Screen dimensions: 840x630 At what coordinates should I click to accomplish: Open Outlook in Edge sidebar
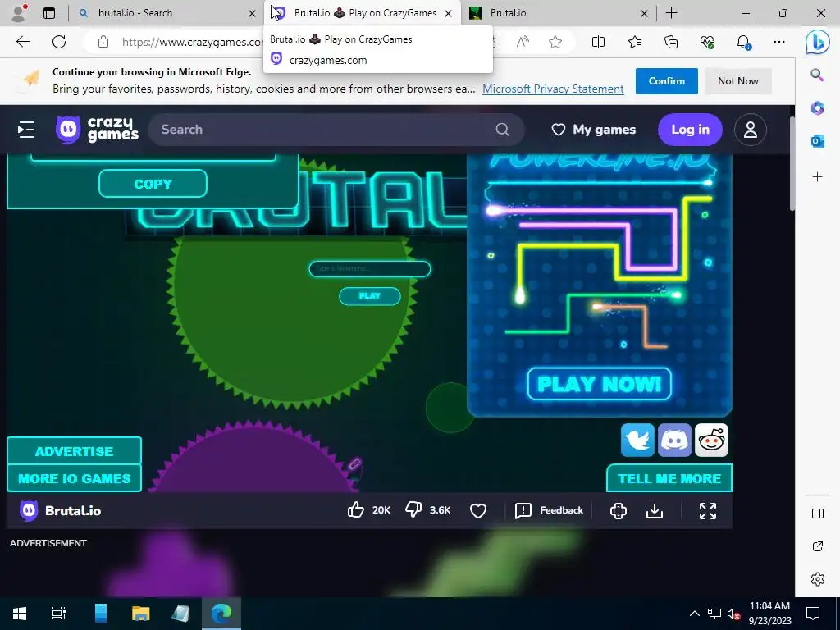[818, 141]
